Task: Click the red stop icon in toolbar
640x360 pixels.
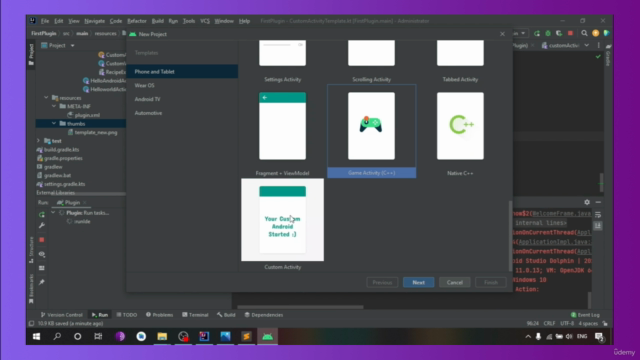Action: click(x=570, y=33)
